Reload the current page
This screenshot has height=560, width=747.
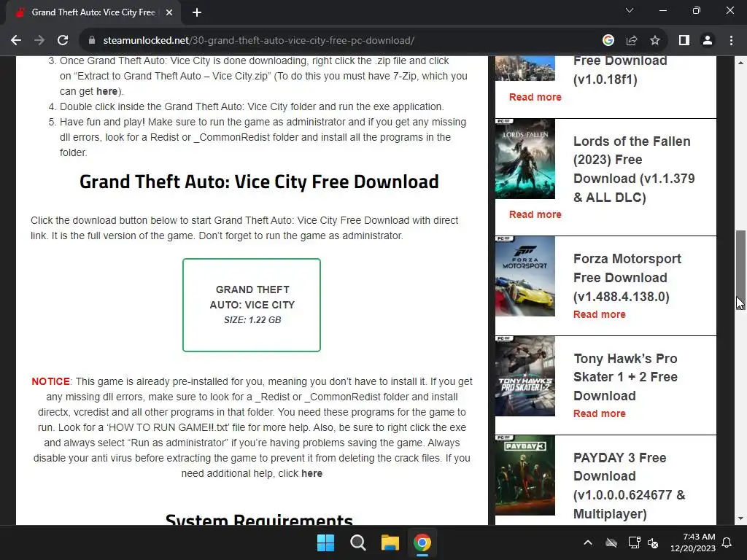[63, 41]
